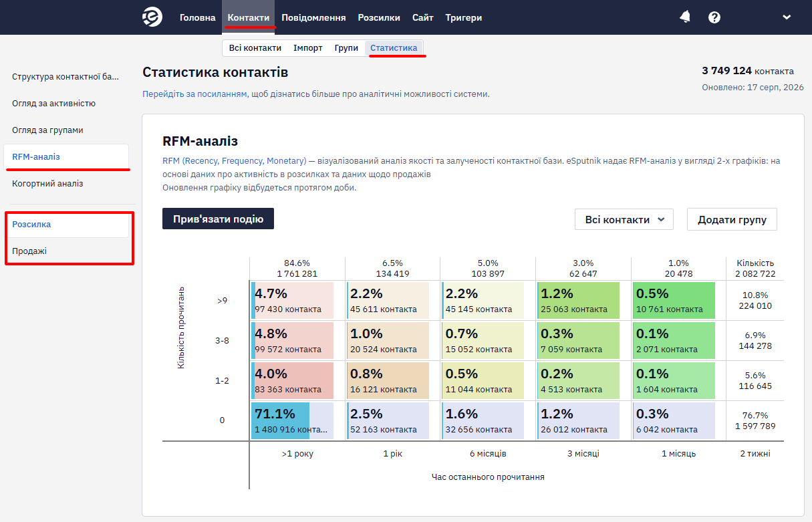Expand the account chevron menu in header
Screen dimensions: 812x522
point(787,17)
